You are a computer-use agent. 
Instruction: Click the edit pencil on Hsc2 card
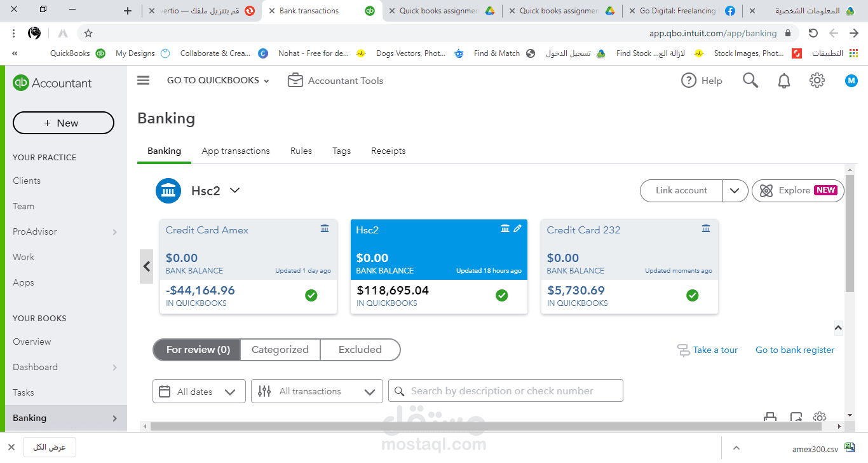point(518,228)
